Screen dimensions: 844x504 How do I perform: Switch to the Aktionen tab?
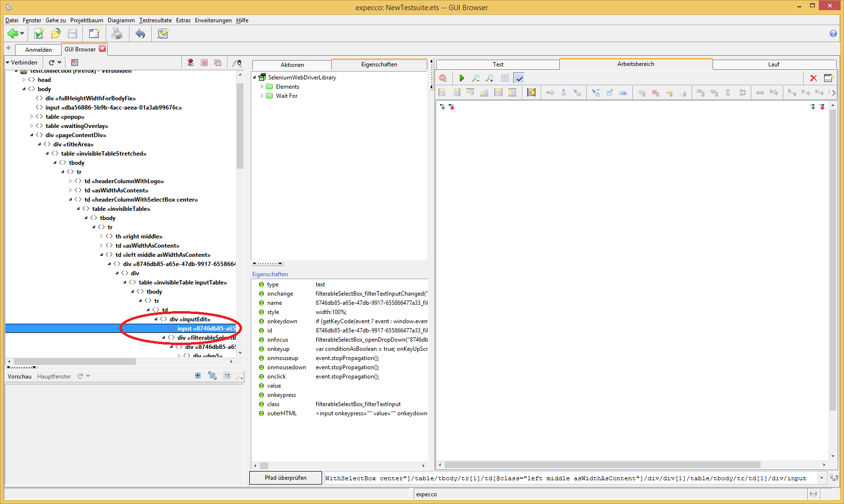292,65
